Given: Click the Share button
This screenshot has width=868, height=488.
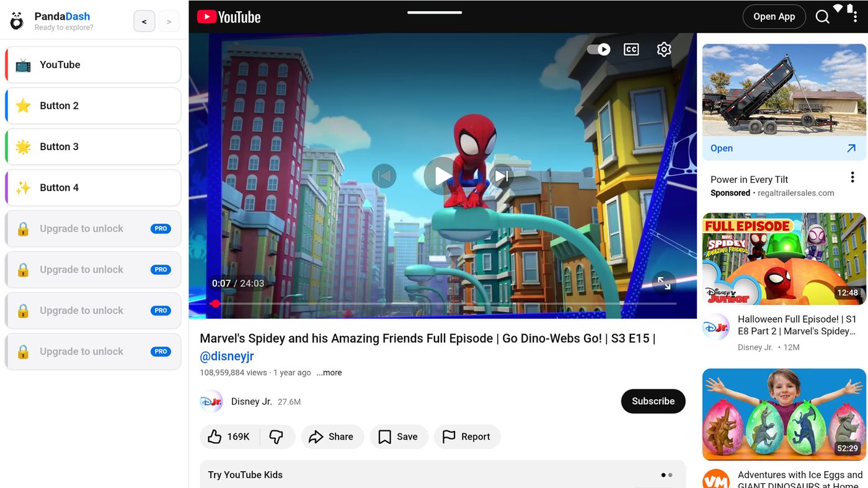Looking at the screenshot, I should click(332, 437).
